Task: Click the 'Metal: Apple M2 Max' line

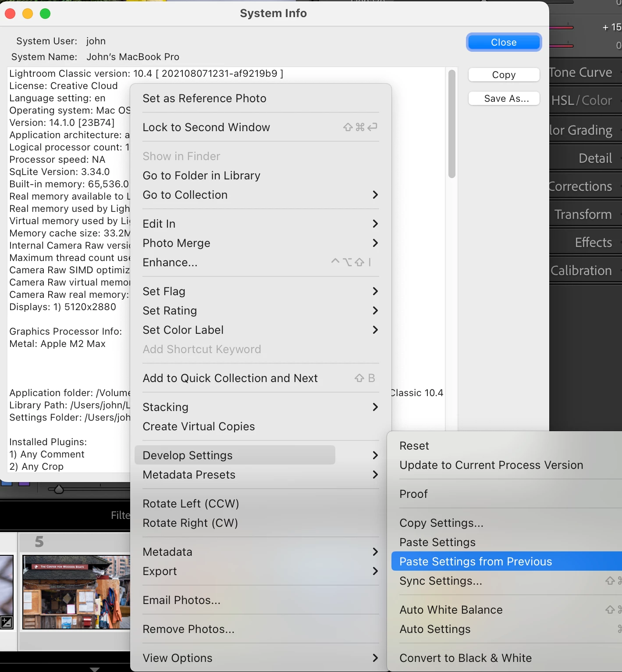Action: pyautogui.click(x=57, y=343)
